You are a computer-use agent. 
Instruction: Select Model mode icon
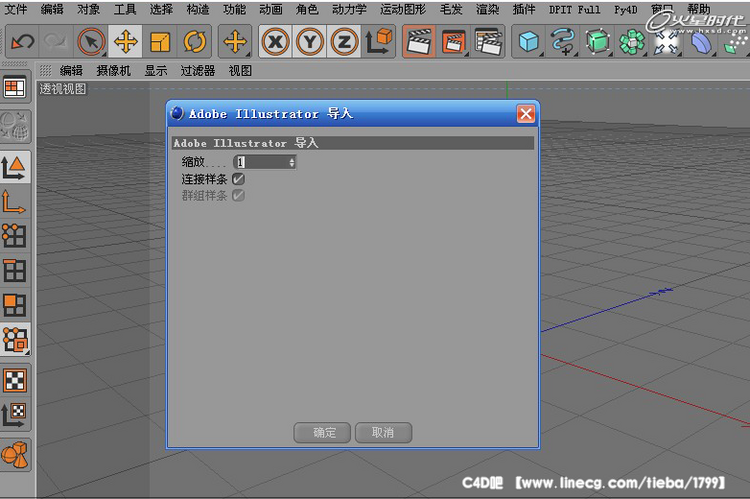click(15, 167)
